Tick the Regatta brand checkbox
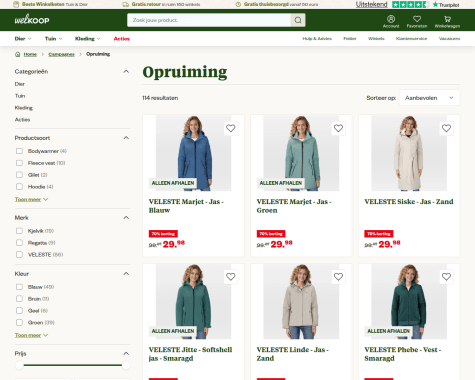475x380 pixels. pos(19,243)
